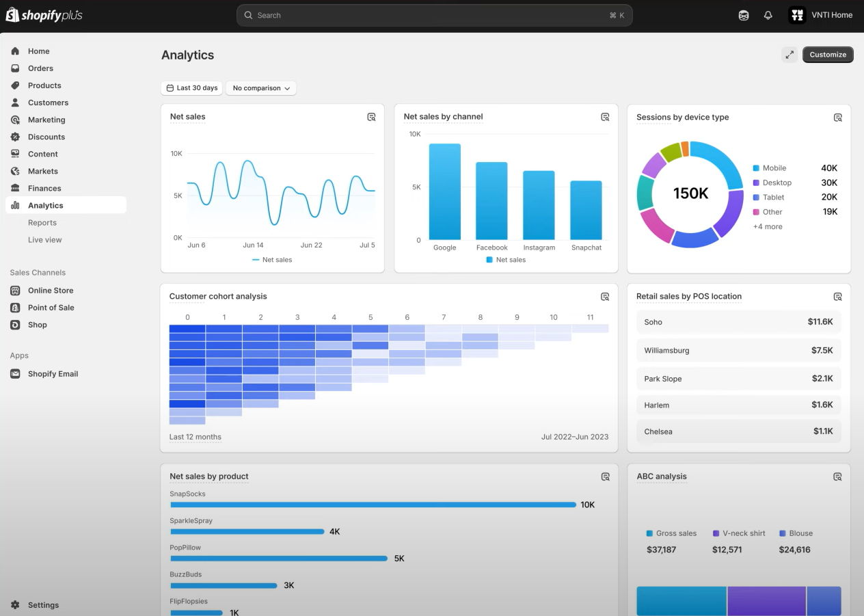Screen dimensions: 864x616
Task: Open report icon on ABC analysis card
Action: click(x=838, y=477)
